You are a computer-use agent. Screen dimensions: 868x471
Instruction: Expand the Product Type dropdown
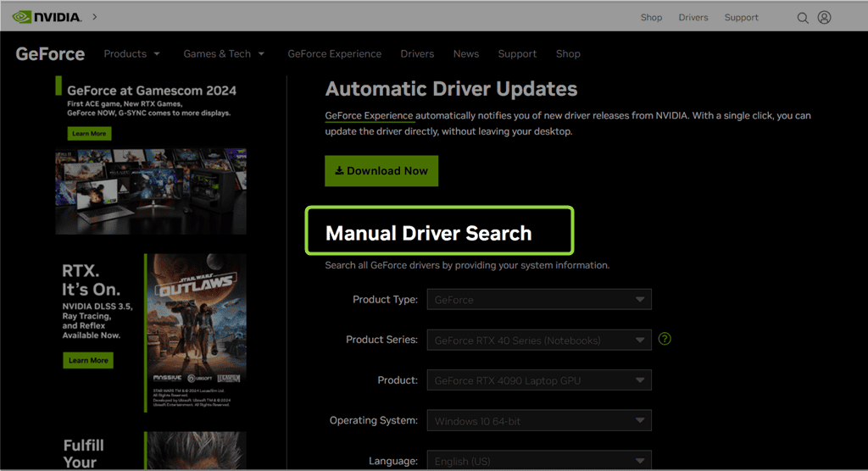[x=539, y=300]
